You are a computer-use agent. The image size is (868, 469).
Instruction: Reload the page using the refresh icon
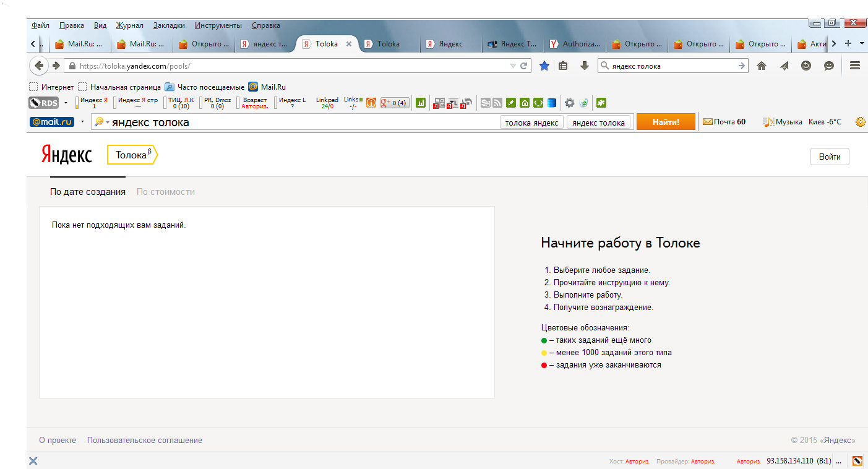tap(523, 66)
